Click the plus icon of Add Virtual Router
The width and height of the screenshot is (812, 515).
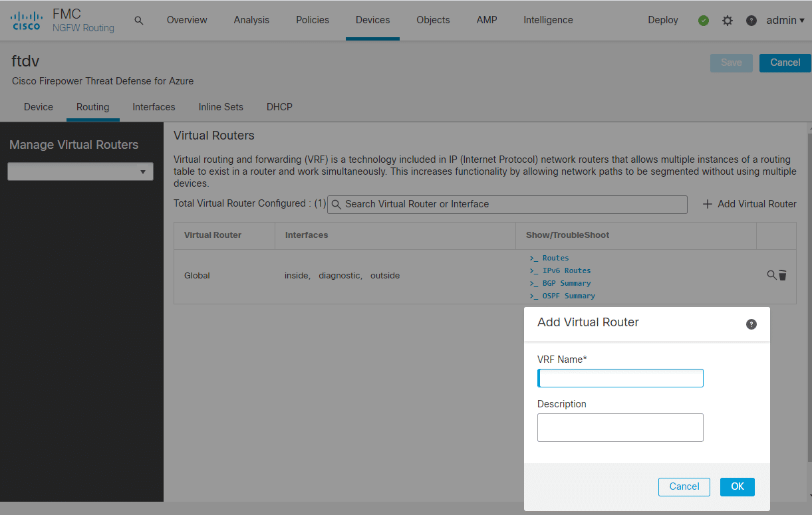click(708, 204)
